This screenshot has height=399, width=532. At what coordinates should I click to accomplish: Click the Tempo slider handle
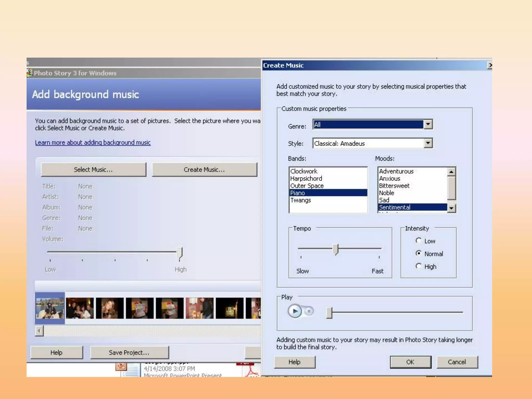coord(335,249)
